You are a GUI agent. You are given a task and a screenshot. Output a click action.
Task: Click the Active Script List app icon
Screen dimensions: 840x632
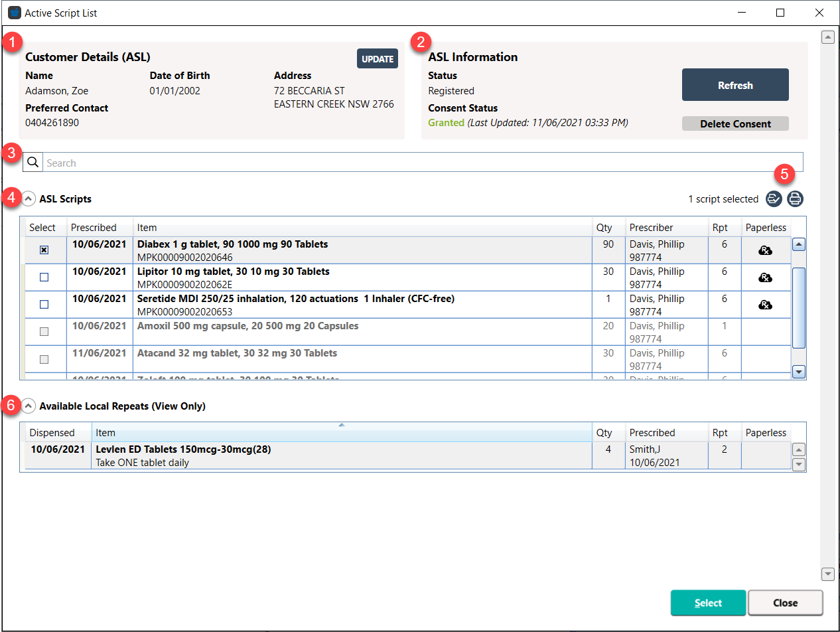(14, 13)
